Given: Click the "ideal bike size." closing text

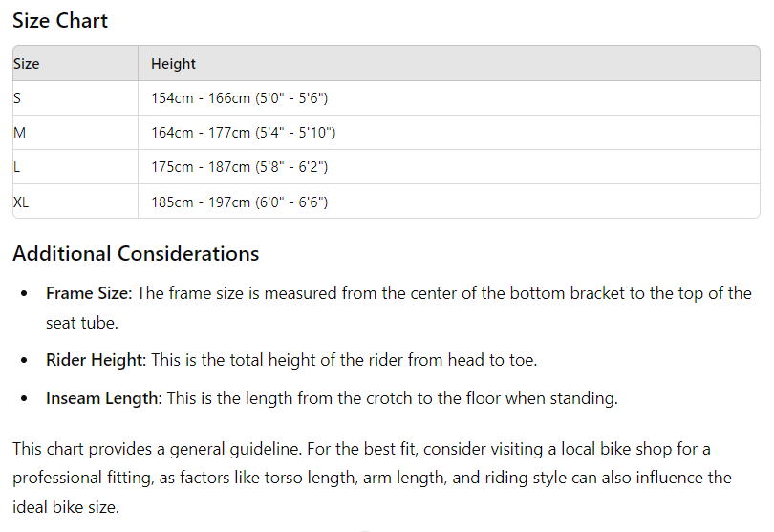Looking at the screenshot, I should click(66, 507).
